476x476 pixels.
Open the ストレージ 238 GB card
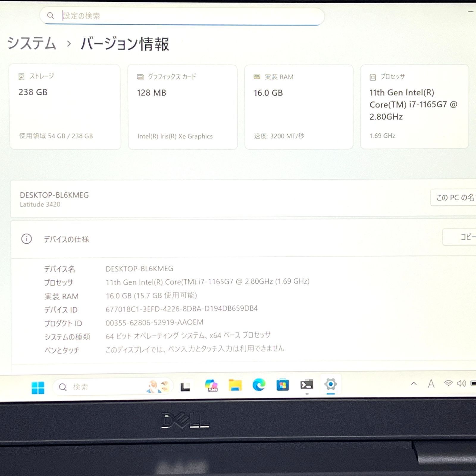pyautogui.click(x=65, y=107)
